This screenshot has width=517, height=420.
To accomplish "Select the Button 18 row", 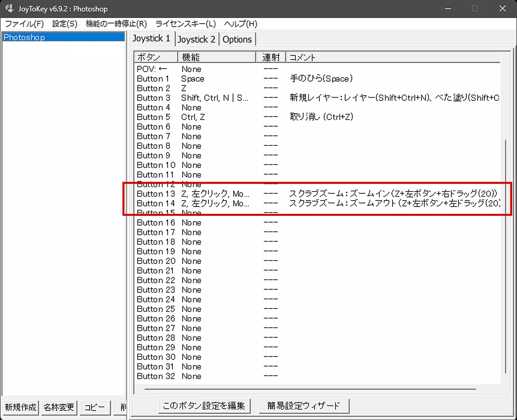I will 317,242.
